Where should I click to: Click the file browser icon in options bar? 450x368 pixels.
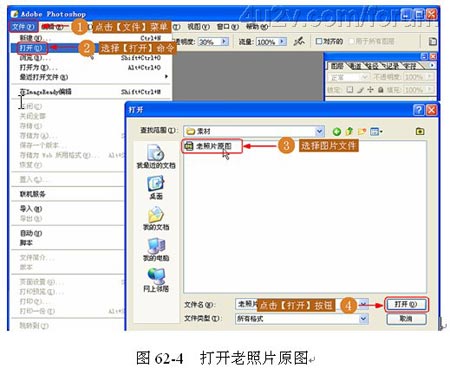click(432, 41)
